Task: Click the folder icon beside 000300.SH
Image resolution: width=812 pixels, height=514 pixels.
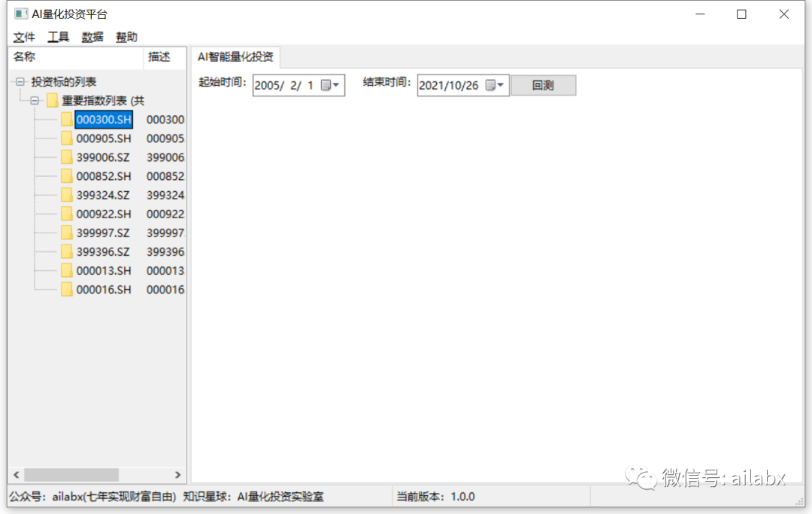Action: pos(67,119)
